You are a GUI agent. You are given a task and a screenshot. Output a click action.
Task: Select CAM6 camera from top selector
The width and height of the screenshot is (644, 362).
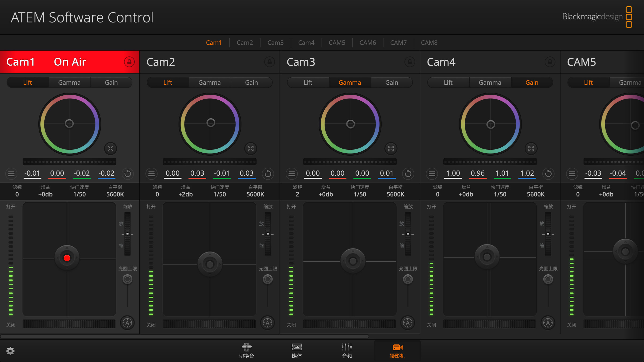pos(368,43)
